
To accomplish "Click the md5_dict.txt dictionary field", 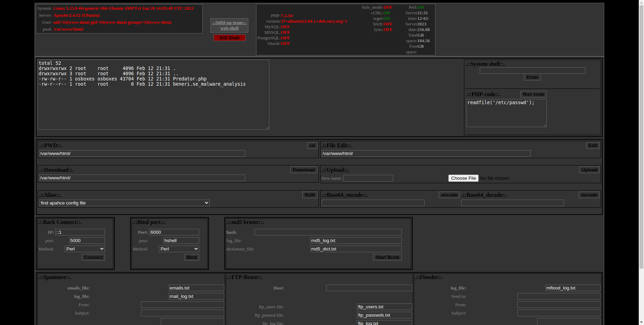I will click(356, 249).
